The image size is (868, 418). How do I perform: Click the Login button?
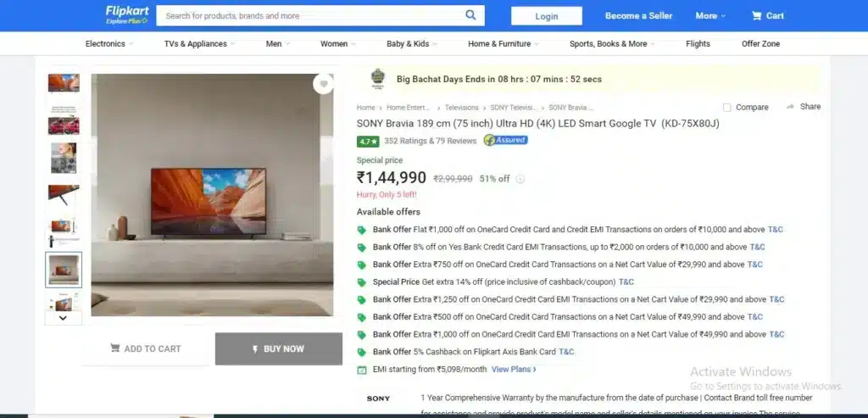click(x=547, y=16)
